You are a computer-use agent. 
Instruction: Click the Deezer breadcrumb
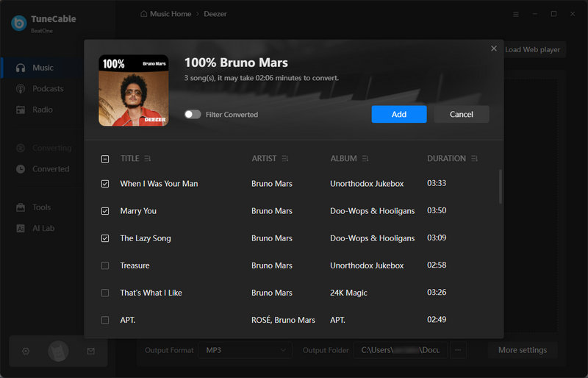pyautogui.click(x=215, y=14)
